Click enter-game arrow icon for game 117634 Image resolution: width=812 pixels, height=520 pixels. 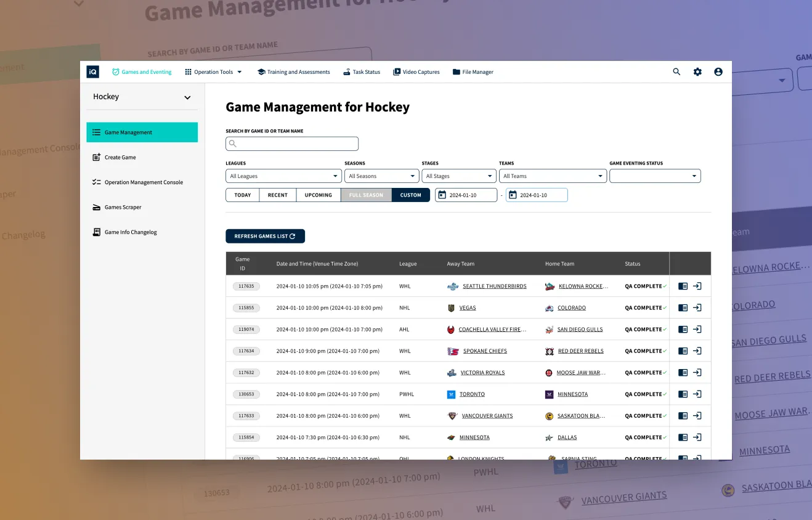pos(697,351)
